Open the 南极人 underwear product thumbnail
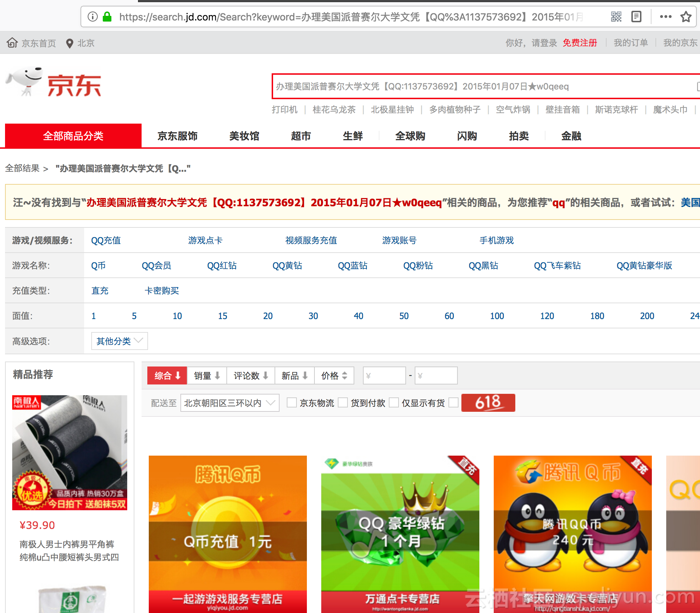The height and width of the screenshot is (613, 700). (x=70, y=453)
